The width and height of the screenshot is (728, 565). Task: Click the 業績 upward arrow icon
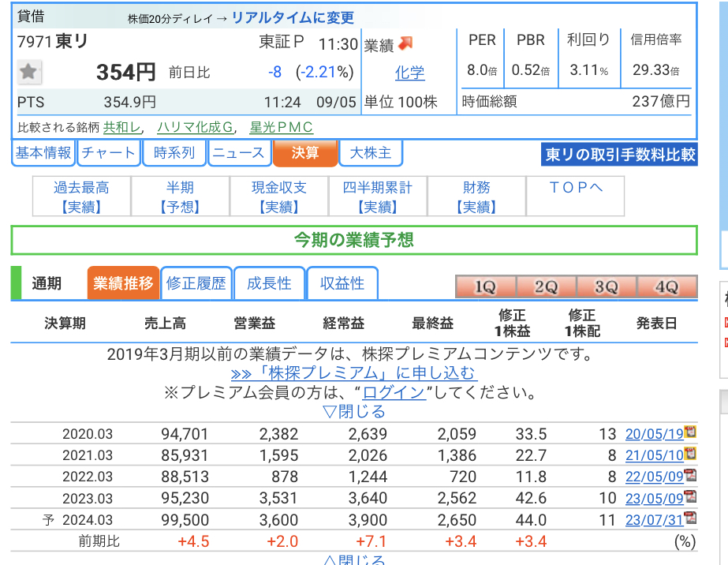[x=405, y=43]
